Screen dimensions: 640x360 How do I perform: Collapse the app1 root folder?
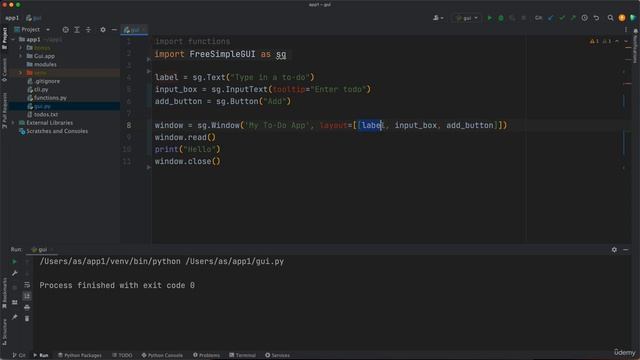[x=13, y=40]
